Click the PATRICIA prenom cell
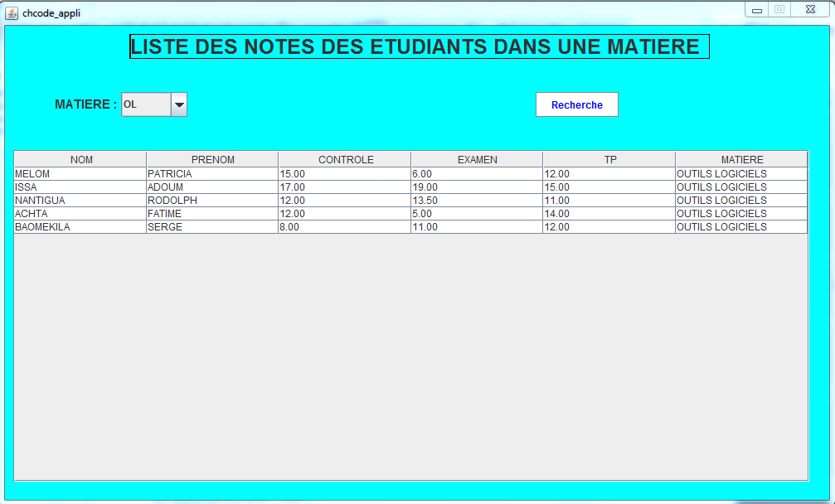Viewport: 835px width, 504px height. pos(212,174)
